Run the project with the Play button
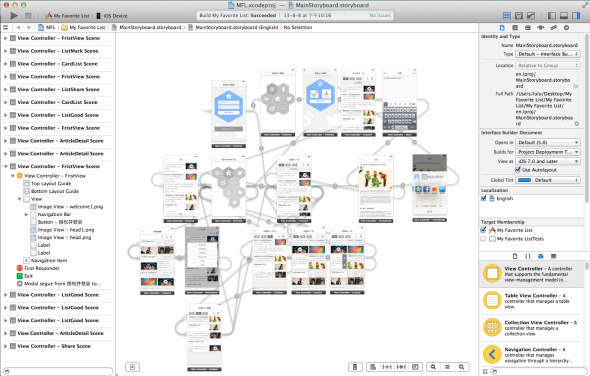Screen dimensions: 590x376 [x=14, y=16]
